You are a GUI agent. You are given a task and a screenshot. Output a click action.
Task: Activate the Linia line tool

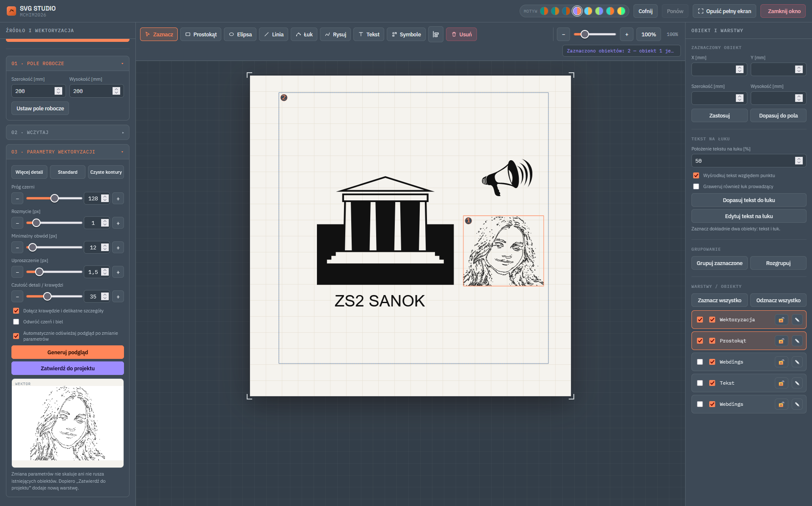click(x=273, y=34)
